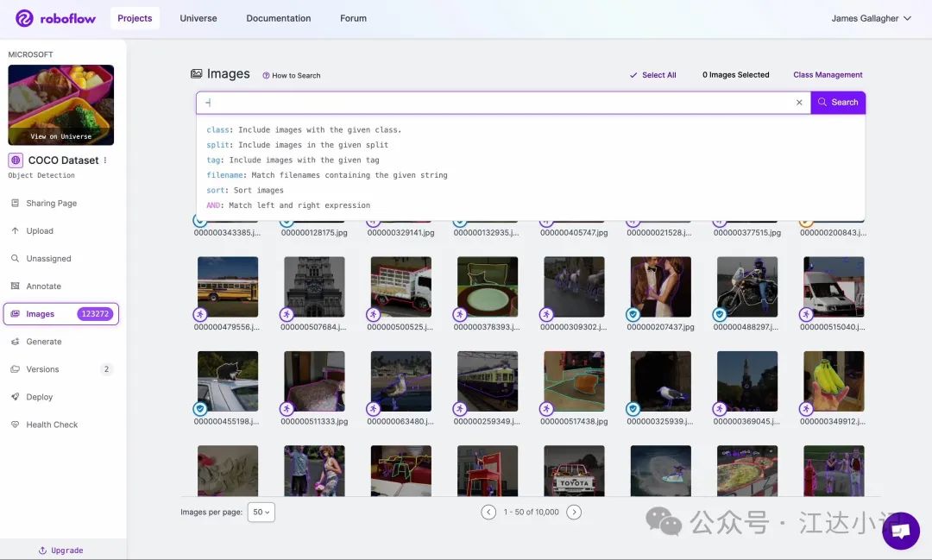The width and height of the screenshot is (932, 560).
Task: Click the Generate sidebar icon
Action: click(15, 341)
